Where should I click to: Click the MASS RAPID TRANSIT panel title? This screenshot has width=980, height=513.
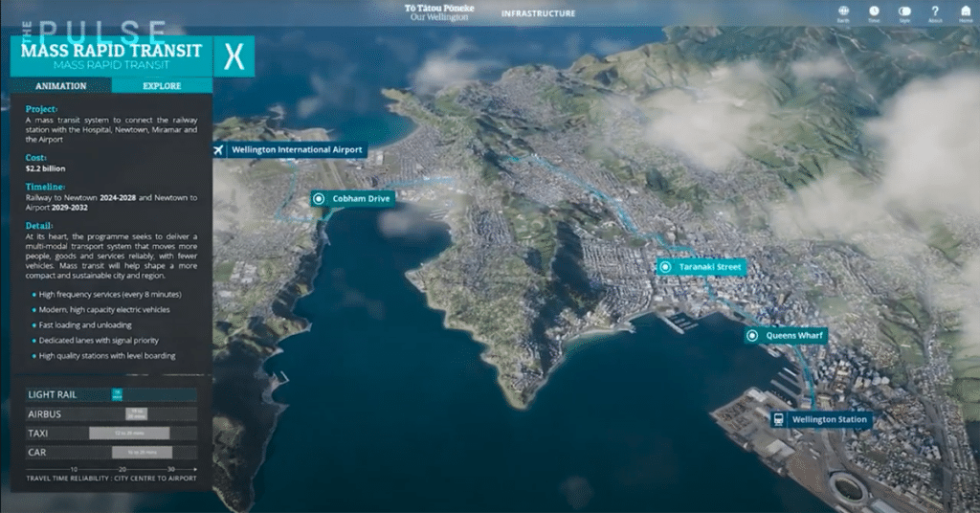click(x=111, y=51)
